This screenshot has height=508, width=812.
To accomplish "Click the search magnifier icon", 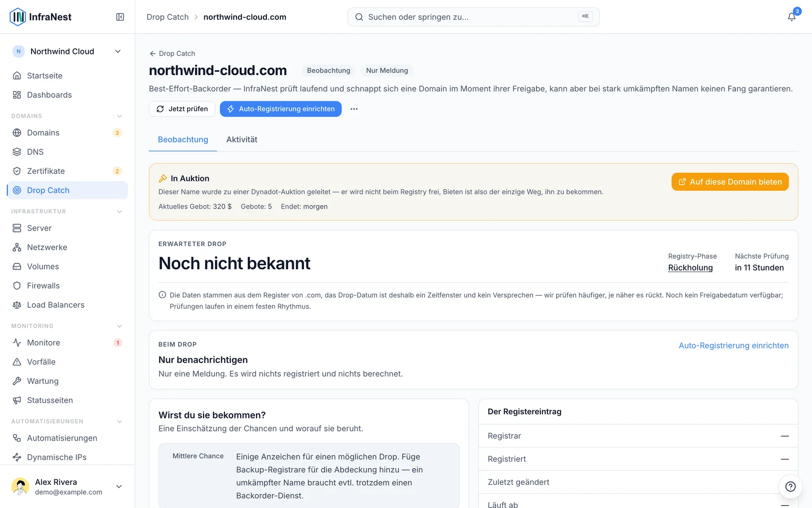I will tap(359, 17).
